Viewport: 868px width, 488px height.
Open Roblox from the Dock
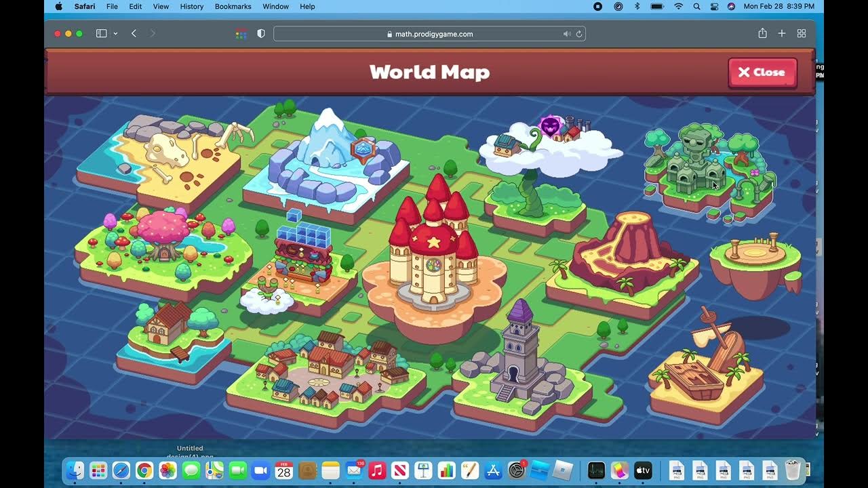[564, 470]
